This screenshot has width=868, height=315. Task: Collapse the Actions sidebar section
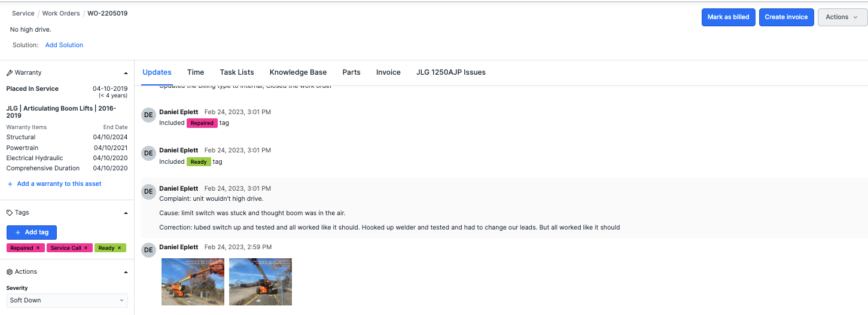click(126, 272)
